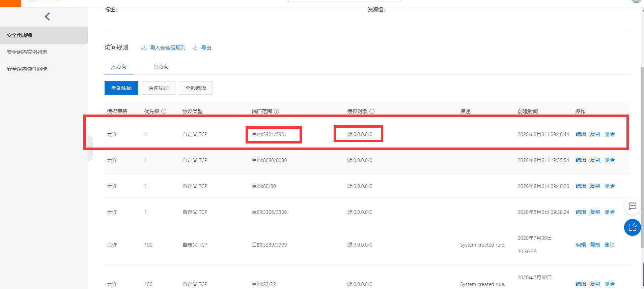Delete the rule for port 5901/5901
This screenshot has width=644, height=289.
click(609, 134)
